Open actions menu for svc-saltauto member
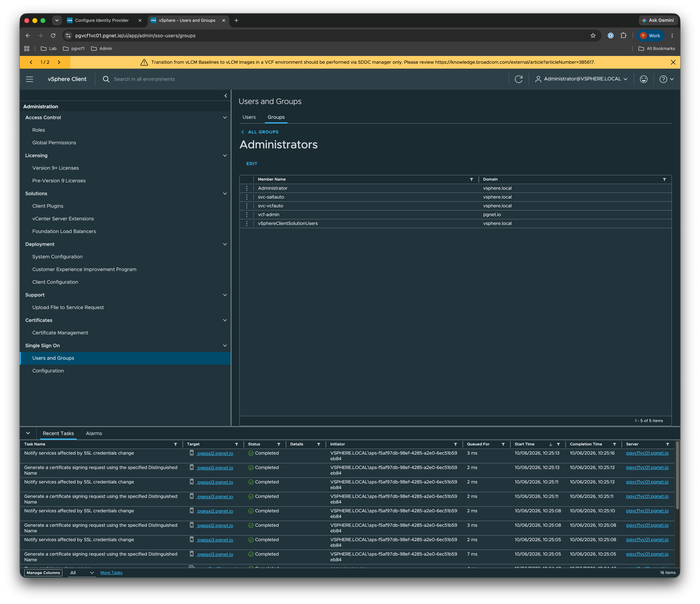Image resolution: width=700 pixels, height=604 pixels. tap(247, 197)
